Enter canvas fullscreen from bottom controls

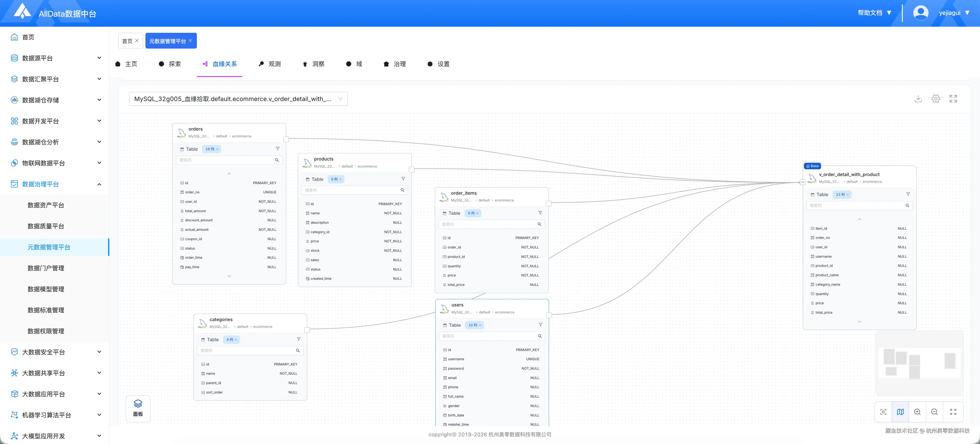click(x=953, y=412)
